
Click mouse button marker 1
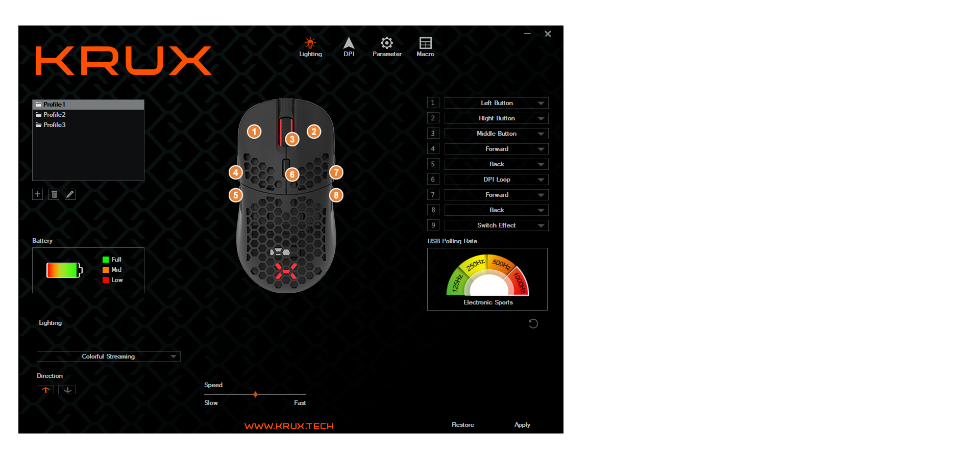(x=254, y=132)
